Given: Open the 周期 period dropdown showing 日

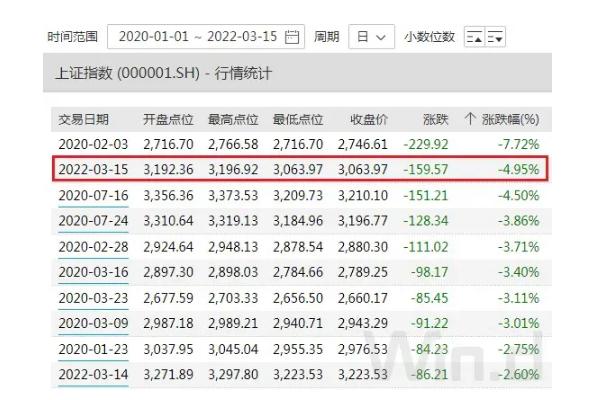Looking at the screenshot, I should (x=371, y=37).
